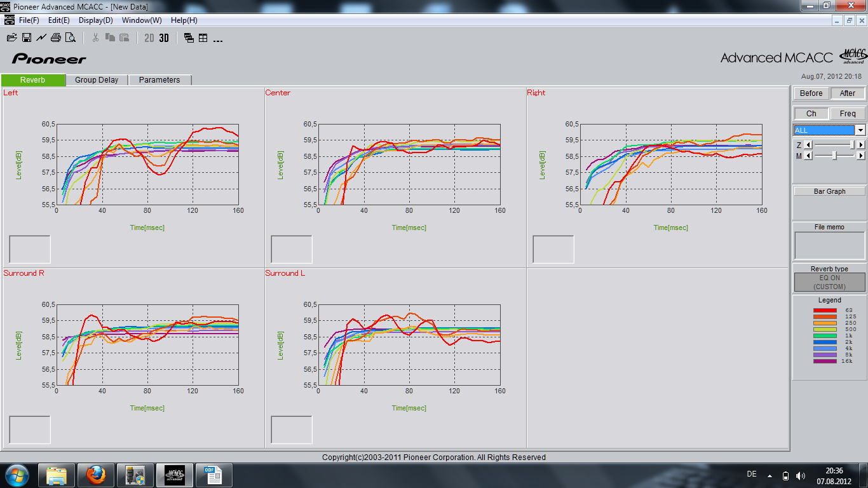This screenshot has width=868, height=488.
Task: Click the lightning bolt receive-data icon
Action: 41,37
